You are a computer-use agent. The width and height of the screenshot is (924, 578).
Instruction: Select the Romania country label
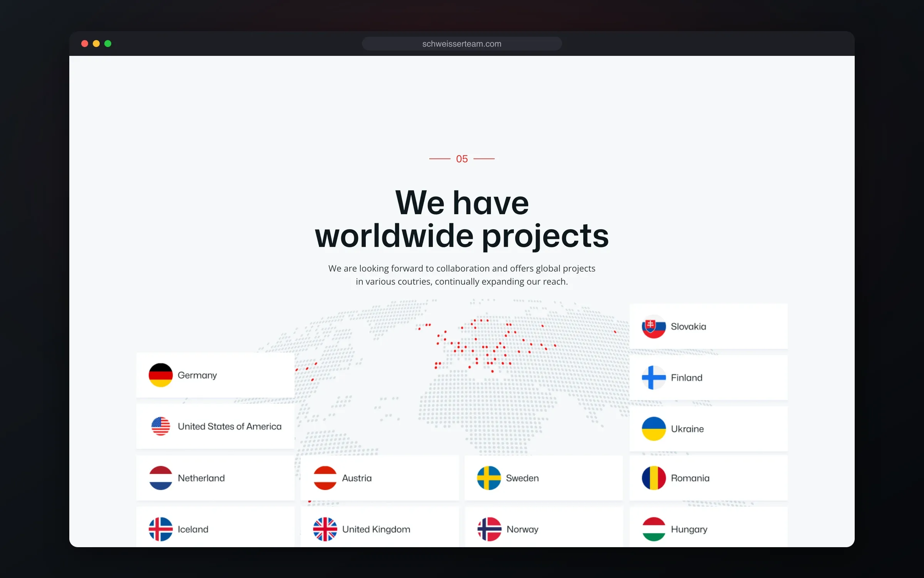coord(690,478)
